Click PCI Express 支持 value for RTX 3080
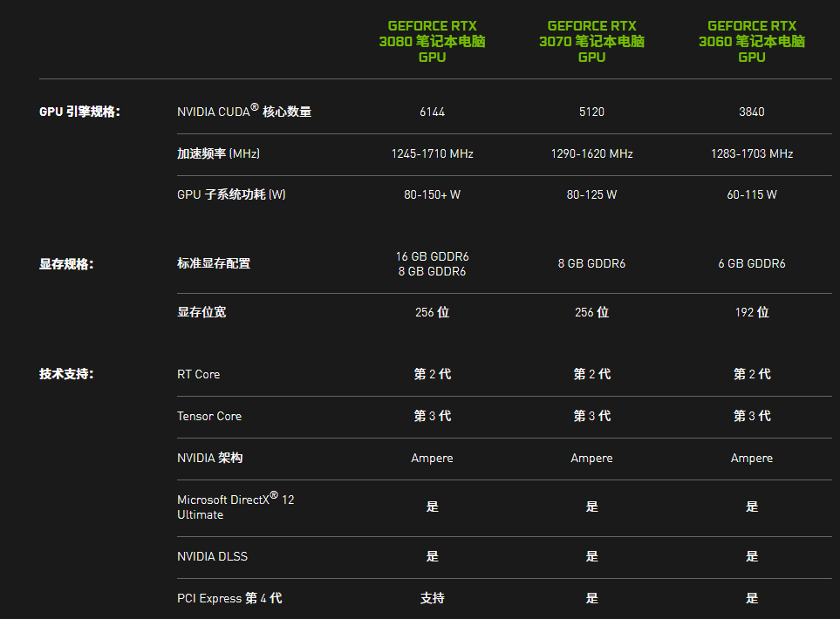 pyautogui.click(x=432, y=598)
